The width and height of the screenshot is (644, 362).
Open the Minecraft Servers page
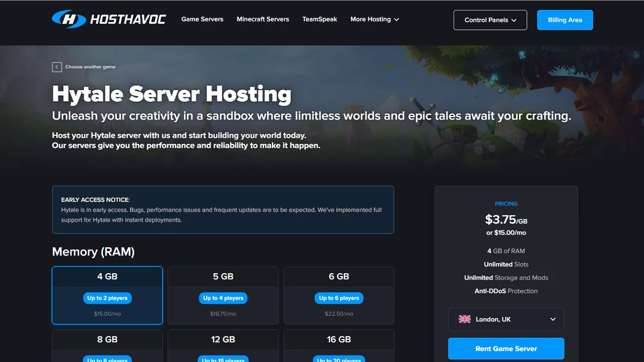(x=263, y=19)
